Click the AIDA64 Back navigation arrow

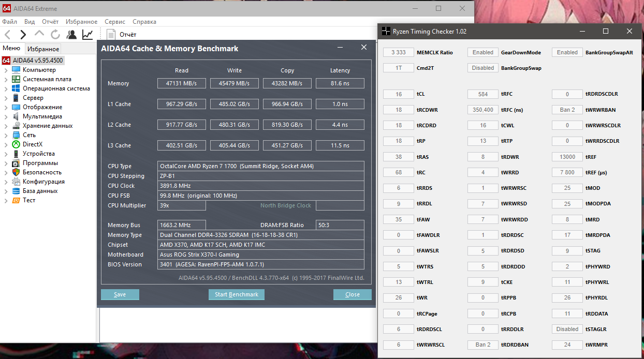[7, 35]
